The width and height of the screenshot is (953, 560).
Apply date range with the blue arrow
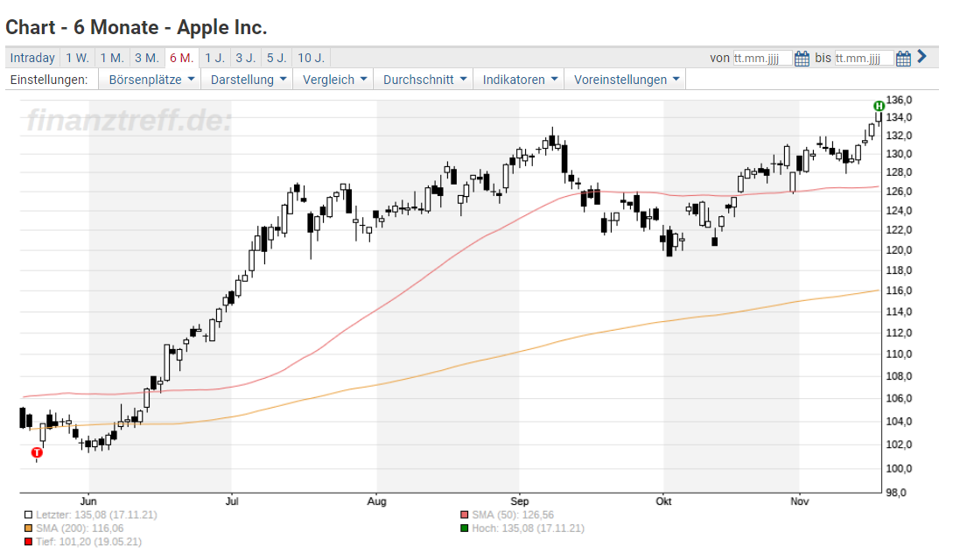922,57
